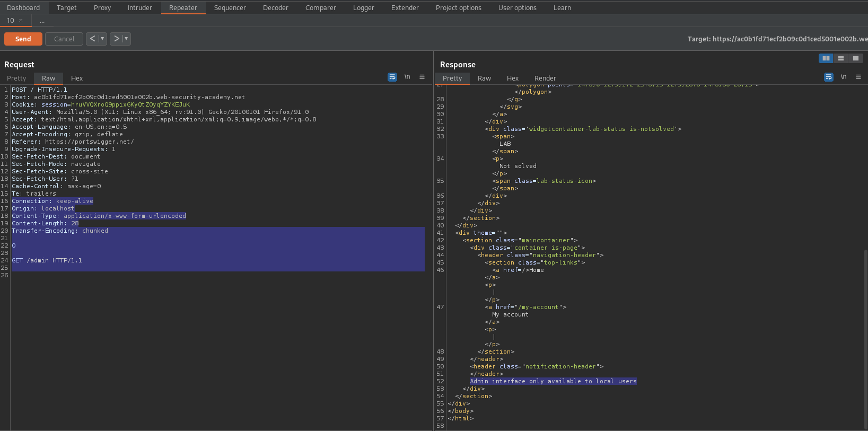Open the Sequencer tab
The width and height of the screenshot is (868, 431).
point(230,7)
